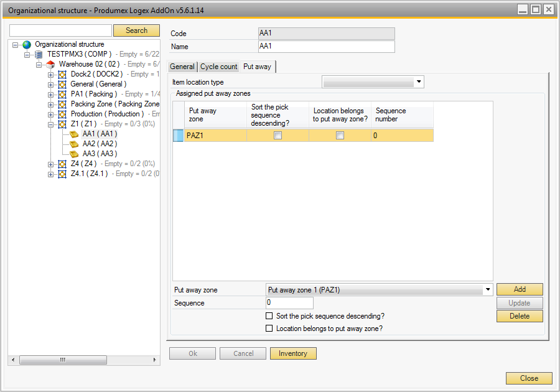Image resolution: width=560 pixels, height=392 pixels.
Task: Collapse the Z1 tree node
Action: pos(51,124)
